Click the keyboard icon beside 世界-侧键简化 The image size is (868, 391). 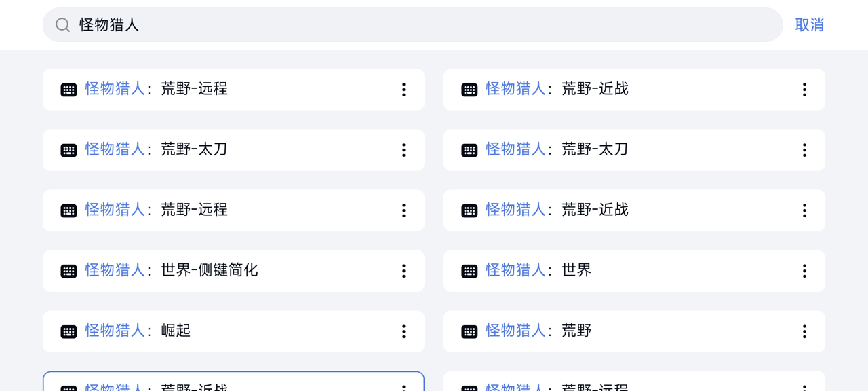tap(68, 271)
